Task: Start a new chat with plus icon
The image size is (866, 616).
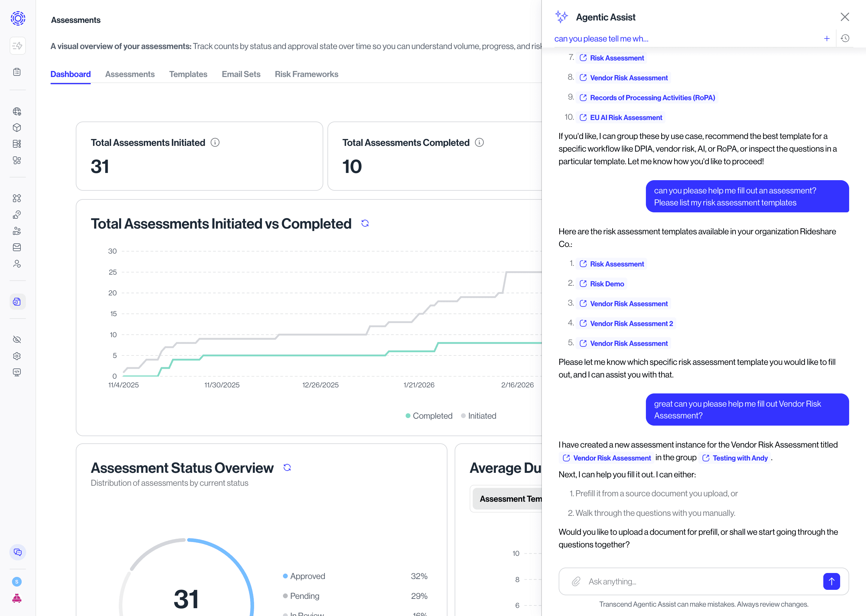Action: (x=827, y=39)
